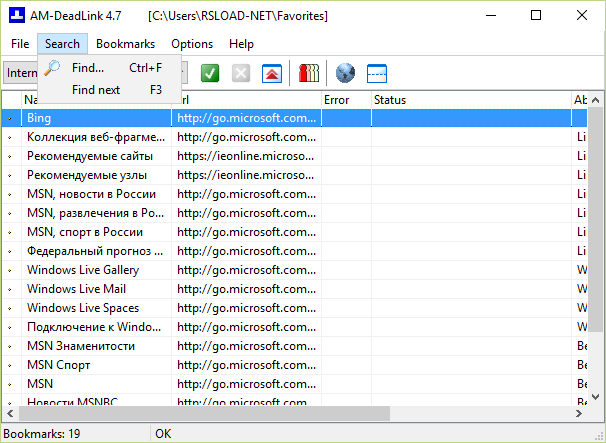Click the horizontal scrollbar thumb
606x443 pixels.
click(204, 414)
